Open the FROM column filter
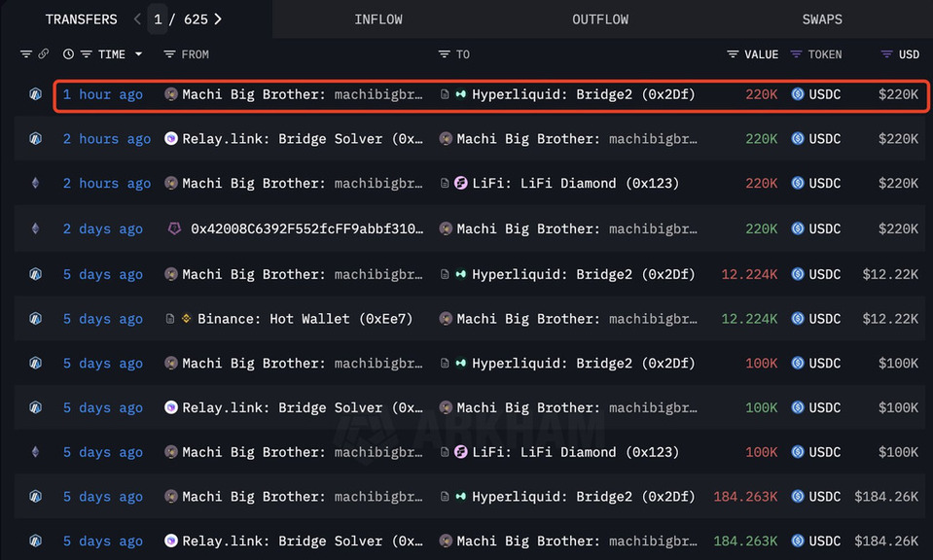This screenshot has width=933, height=560. click(x=169, y=54)
